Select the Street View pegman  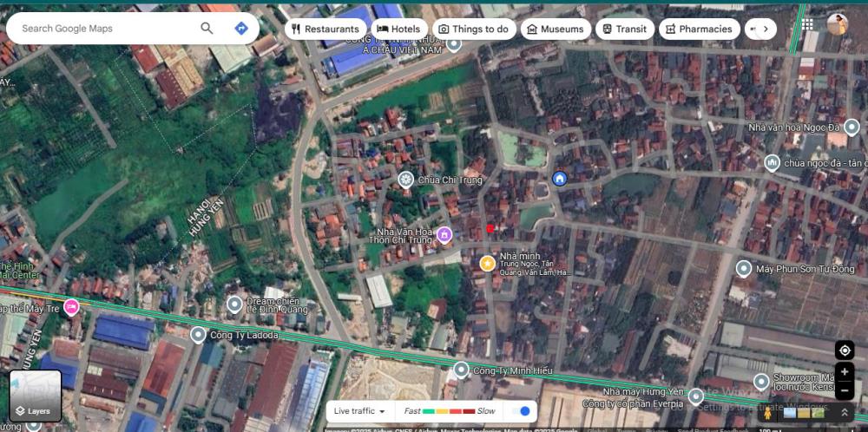tap(767, 412)
